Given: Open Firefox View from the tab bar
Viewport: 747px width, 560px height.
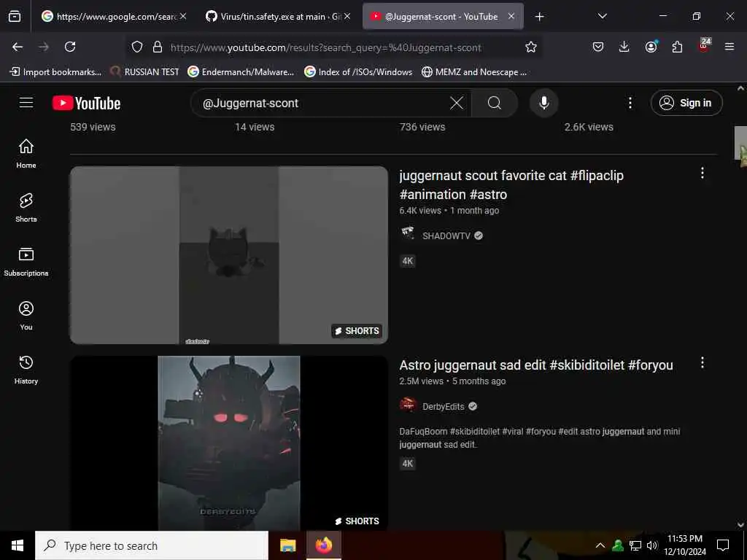Looking at the screenshot, I should tap(15, 17).
